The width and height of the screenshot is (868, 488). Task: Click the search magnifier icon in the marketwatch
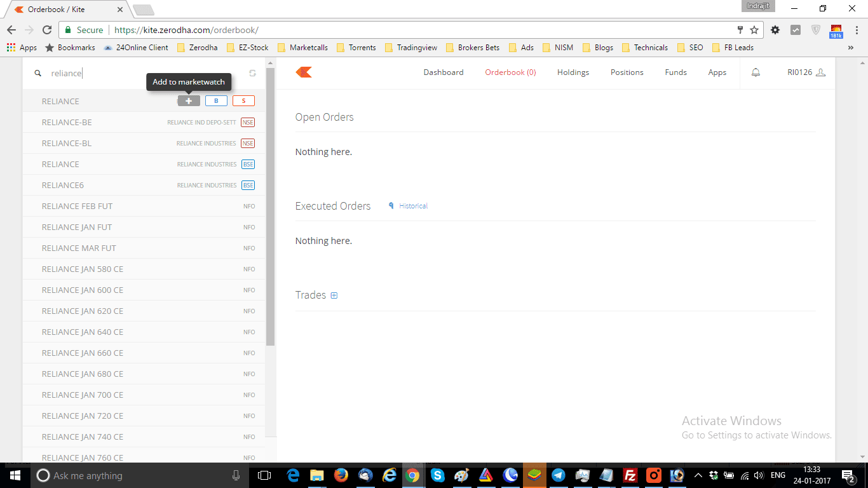coord(38,74)
